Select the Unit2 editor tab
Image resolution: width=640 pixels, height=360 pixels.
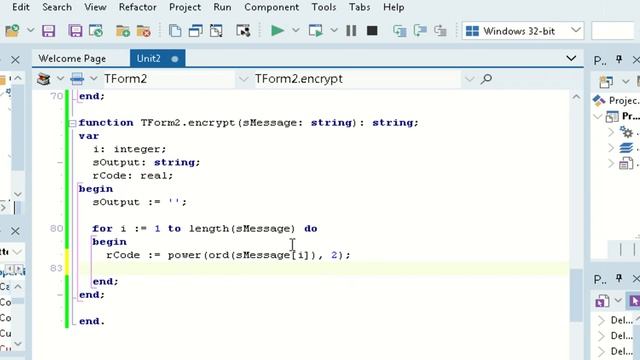click(157, 58)
